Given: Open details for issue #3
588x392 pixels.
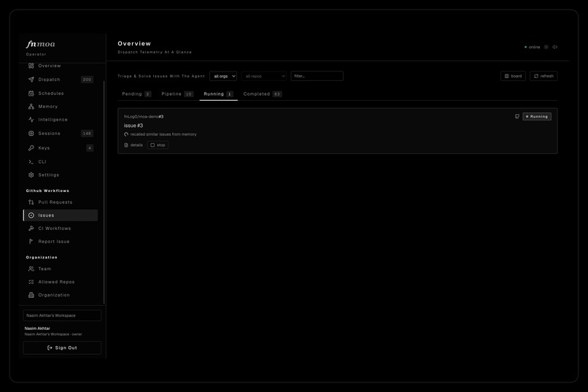Looking at the screenshot, I should coord(134,145).
